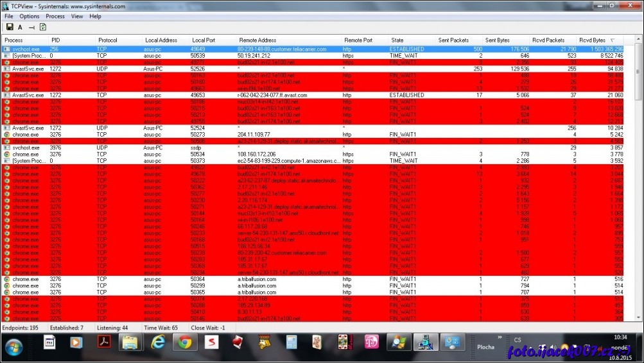Open Google Chrome from the taskbar
This screenshot has height=363, width=644.
point(185,342)
